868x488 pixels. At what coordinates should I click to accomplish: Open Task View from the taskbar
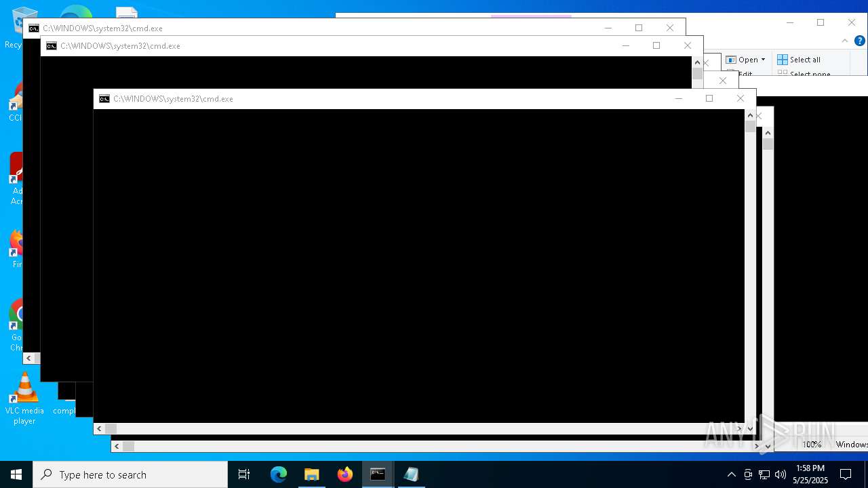[x=244, y=474]
